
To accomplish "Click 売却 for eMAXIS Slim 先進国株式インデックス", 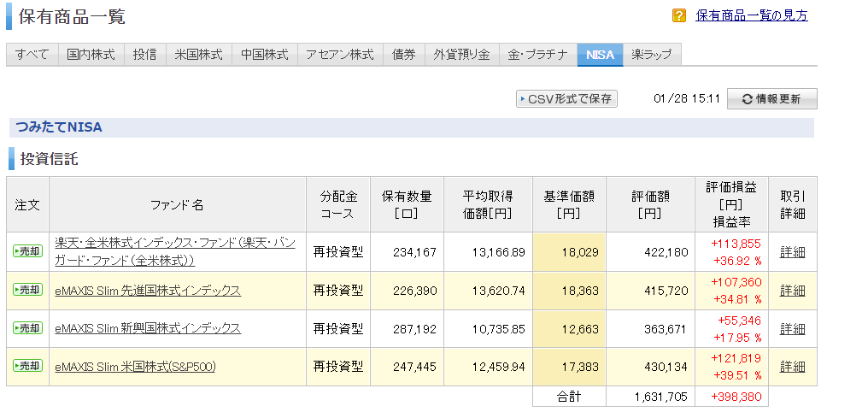I will pos(27,290).
